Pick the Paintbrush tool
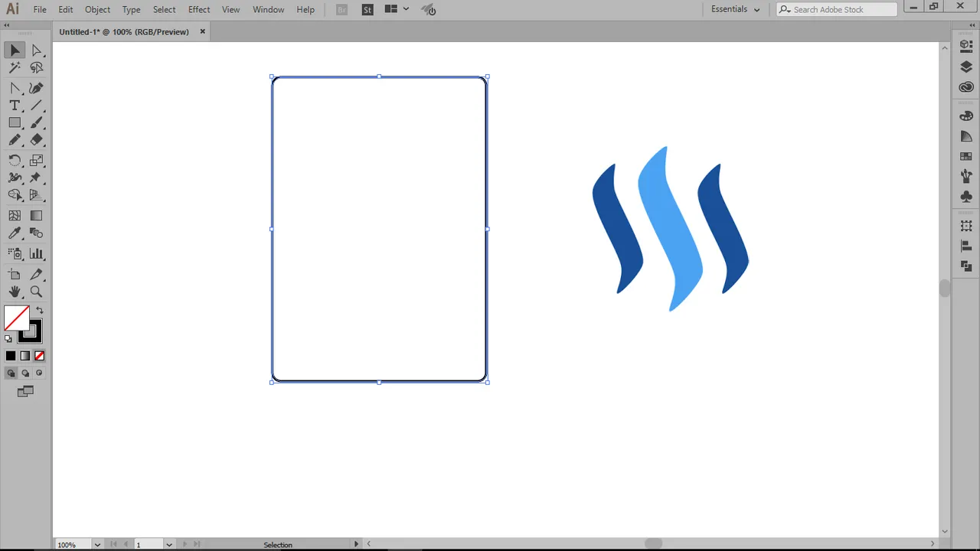 (36, 123)
